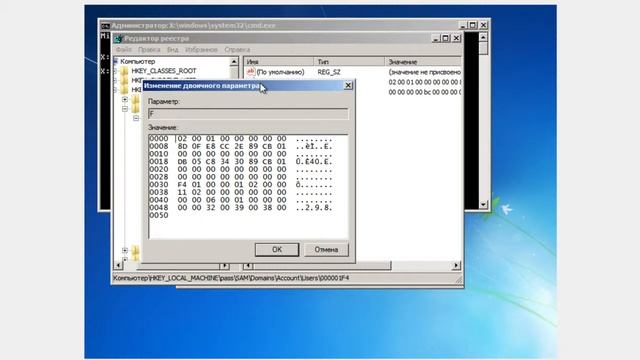This screenshot has width=640, height=360.
Task: Click value data 00 00 00 00 bc
Action: [x=424, y=92]
